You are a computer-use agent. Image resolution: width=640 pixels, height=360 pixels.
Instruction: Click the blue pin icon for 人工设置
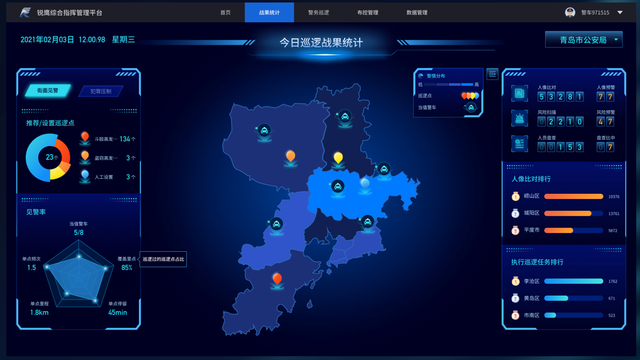pyautogui.click(x=85, y=176)
